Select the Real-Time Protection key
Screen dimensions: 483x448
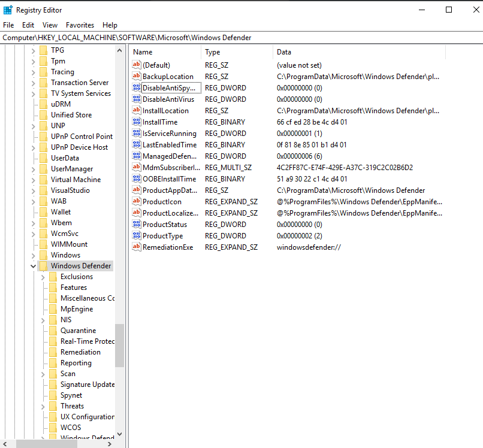(87, 341)
